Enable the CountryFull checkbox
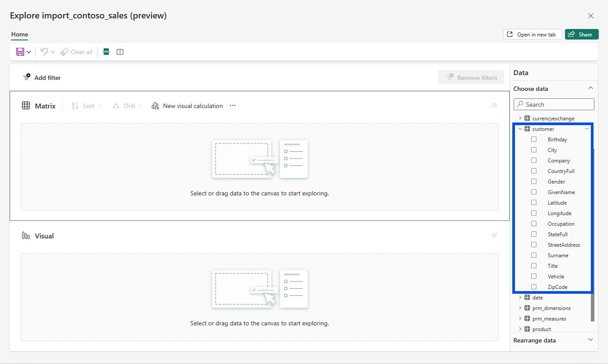This screenshot has height=364, width=608. pyautogui.click(x=534, y=171)
